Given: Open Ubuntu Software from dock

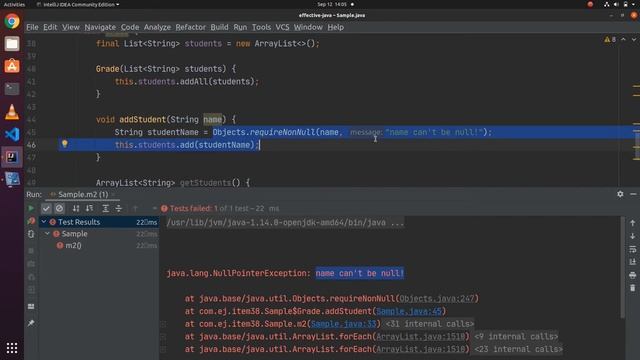Looking at the screenshot, I should pos(12,66).
